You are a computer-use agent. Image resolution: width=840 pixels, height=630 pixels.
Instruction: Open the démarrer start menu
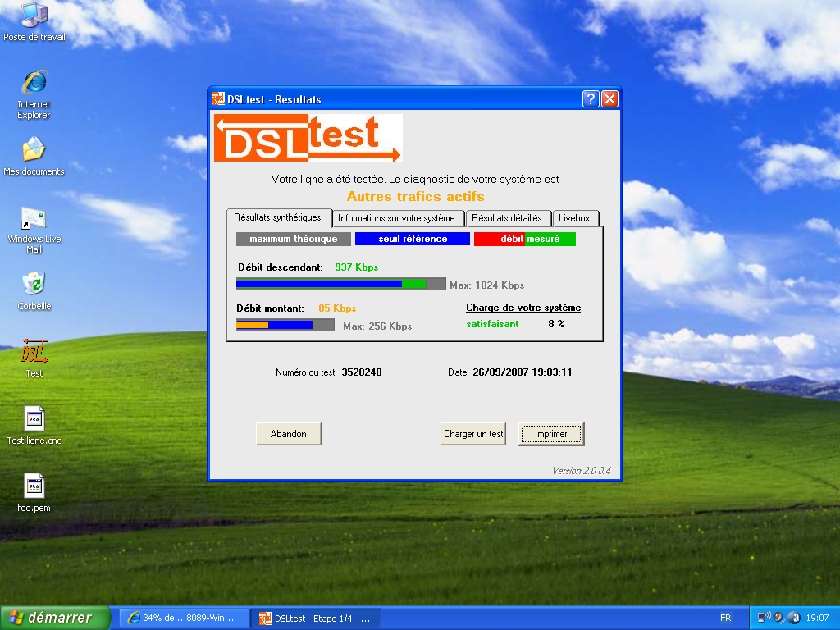point(55,618)
